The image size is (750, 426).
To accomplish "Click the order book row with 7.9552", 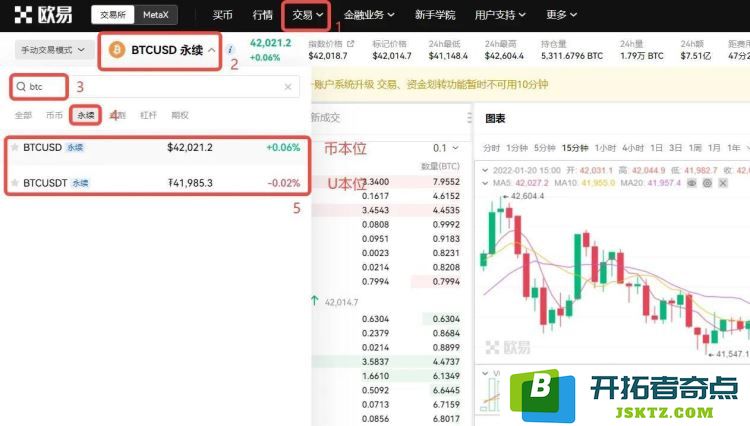I will (386, 182).
